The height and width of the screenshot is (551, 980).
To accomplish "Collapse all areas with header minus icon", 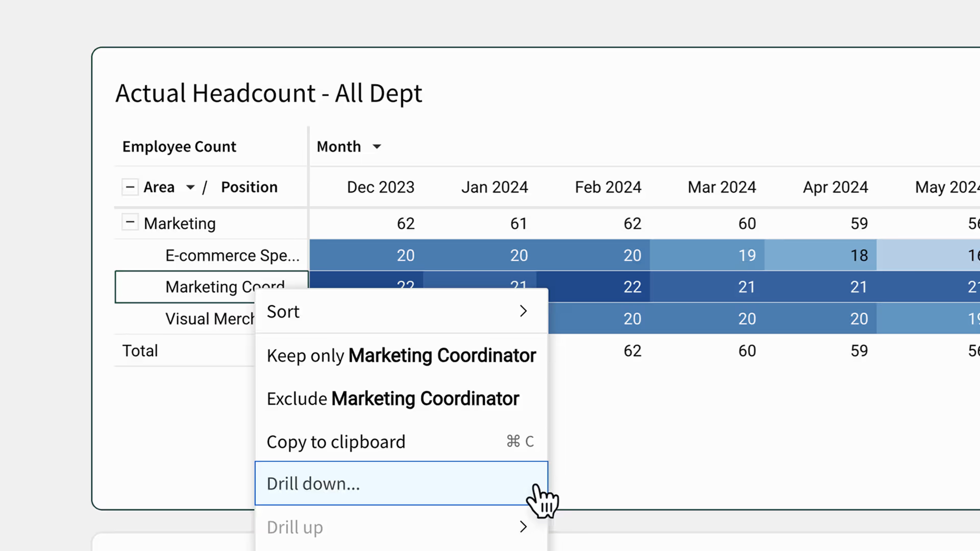I will coord(130,187).
